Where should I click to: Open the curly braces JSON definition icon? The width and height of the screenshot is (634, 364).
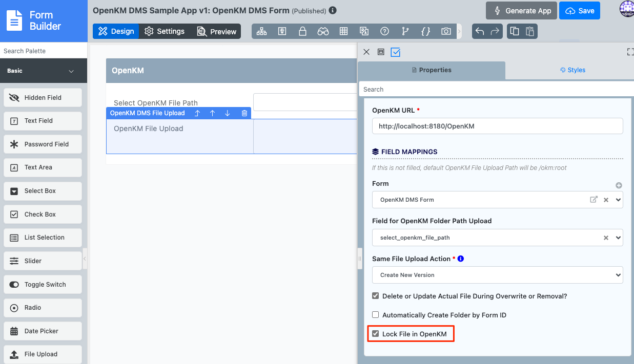pos(425,31)
